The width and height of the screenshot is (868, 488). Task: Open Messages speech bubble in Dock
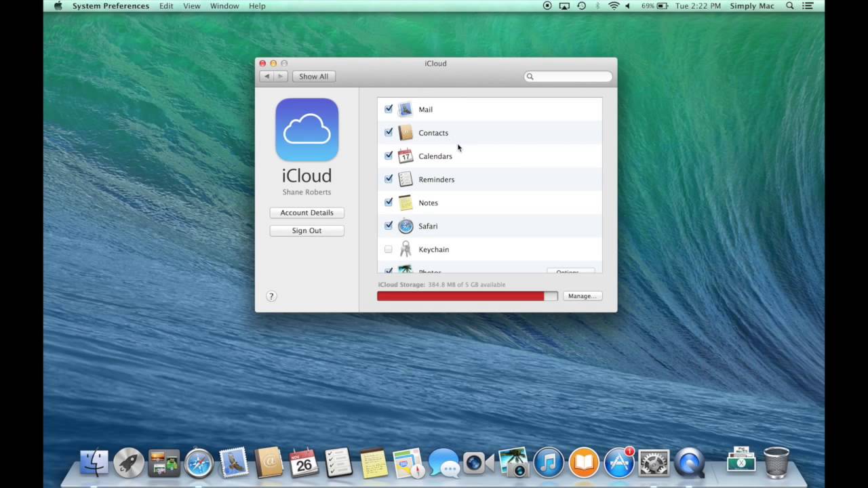point(443,463)
